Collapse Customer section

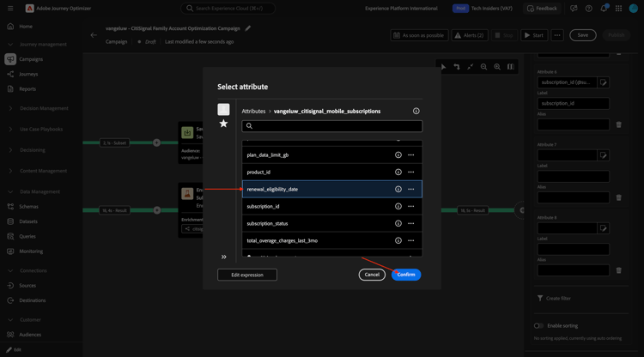pyautogui.click(x=10, y=319)
